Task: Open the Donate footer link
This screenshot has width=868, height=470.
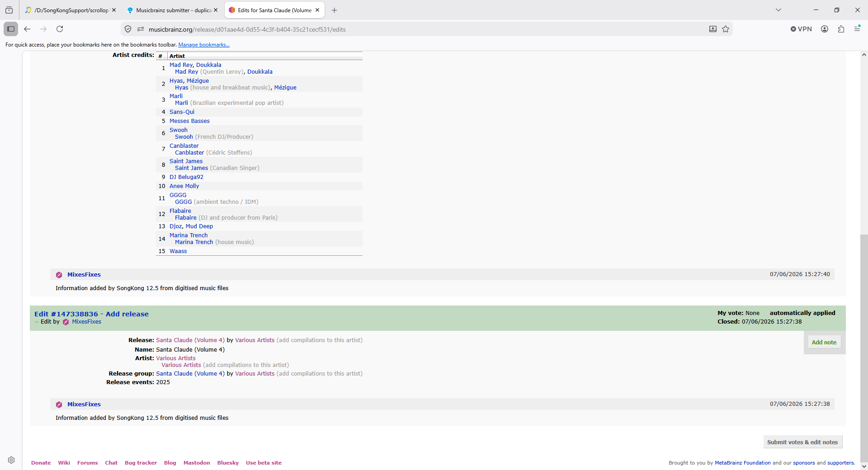Action: click(x=41, y=463)
